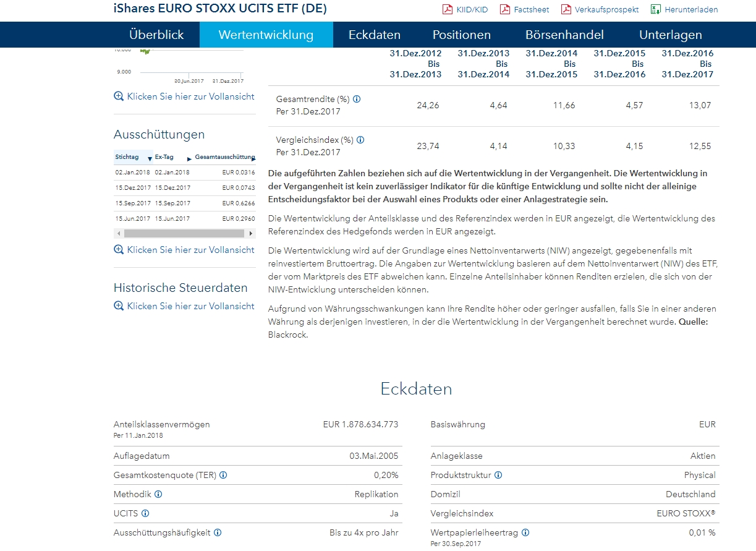The width and height of the screenshot is (756, 551).
Task: Switch to the Überblick tab
Action: point(156,35)
